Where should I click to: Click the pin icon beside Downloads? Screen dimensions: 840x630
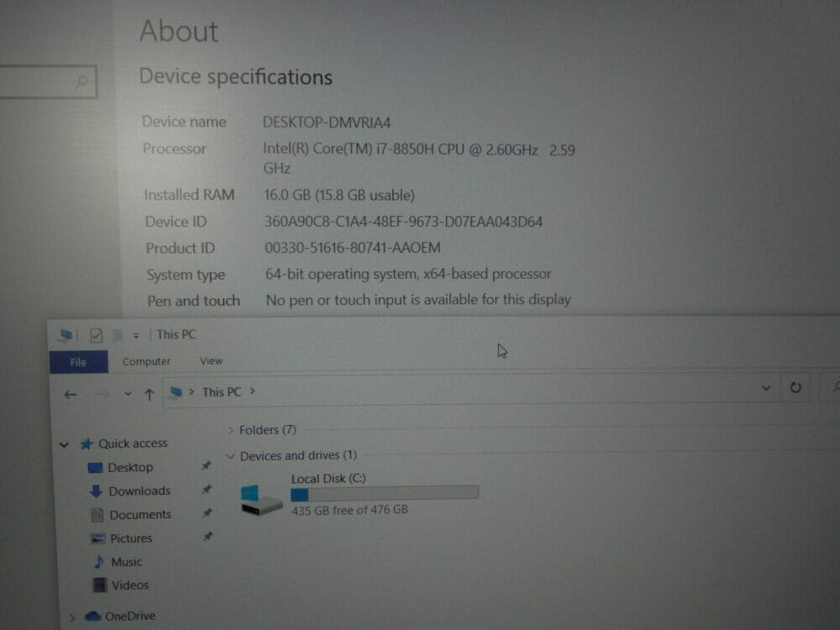click(207, 489)
